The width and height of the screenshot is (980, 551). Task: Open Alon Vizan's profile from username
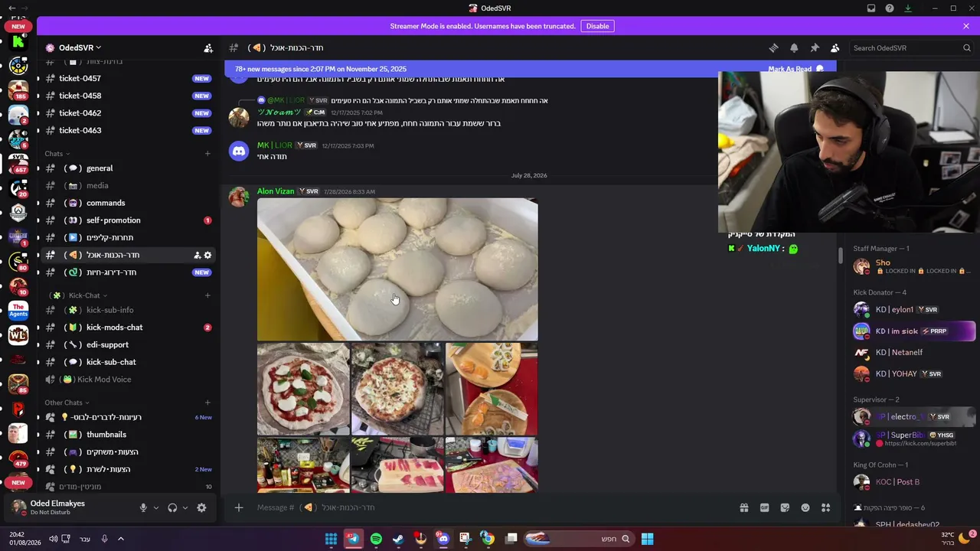(x=276, y=191)
